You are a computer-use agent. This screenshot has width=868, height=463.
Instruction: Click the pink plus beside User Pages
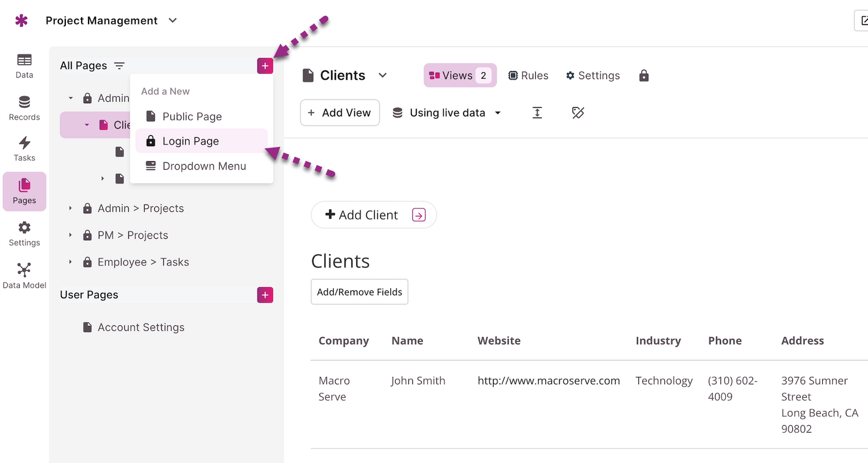[x=265, y=295]
